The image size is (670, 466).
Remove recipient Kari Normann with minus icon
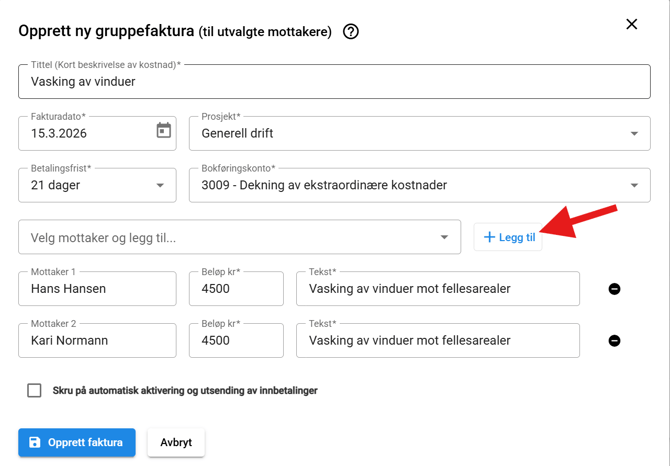[614, 341]
